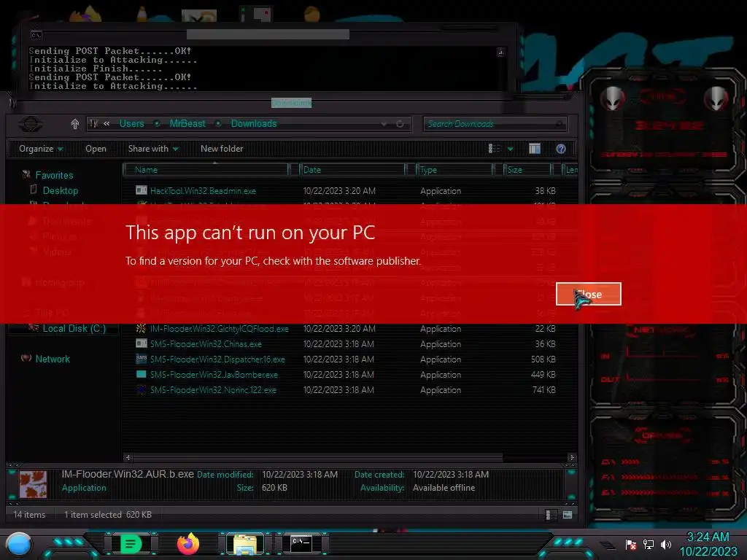Switch to large icons view in status bar

[568, 515]
